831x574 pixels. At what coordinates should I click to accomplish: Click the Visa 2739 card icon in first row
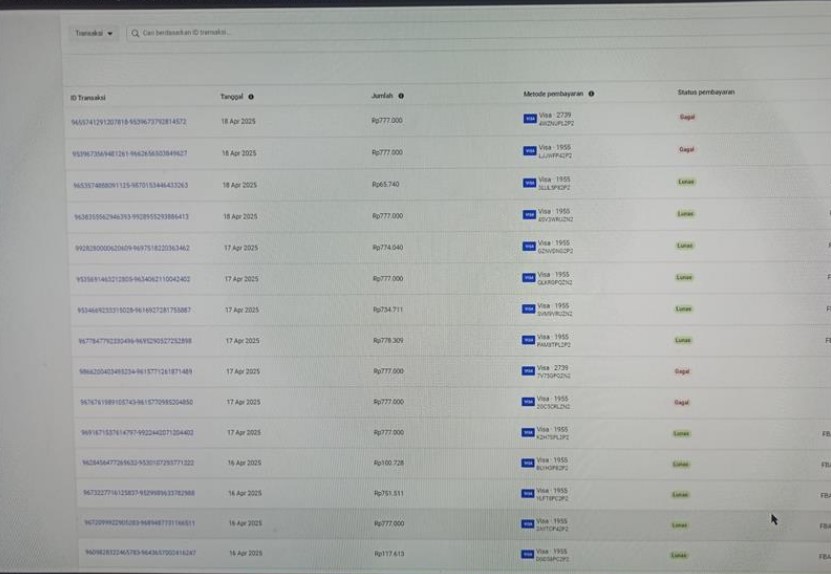(x=529, y=119)
